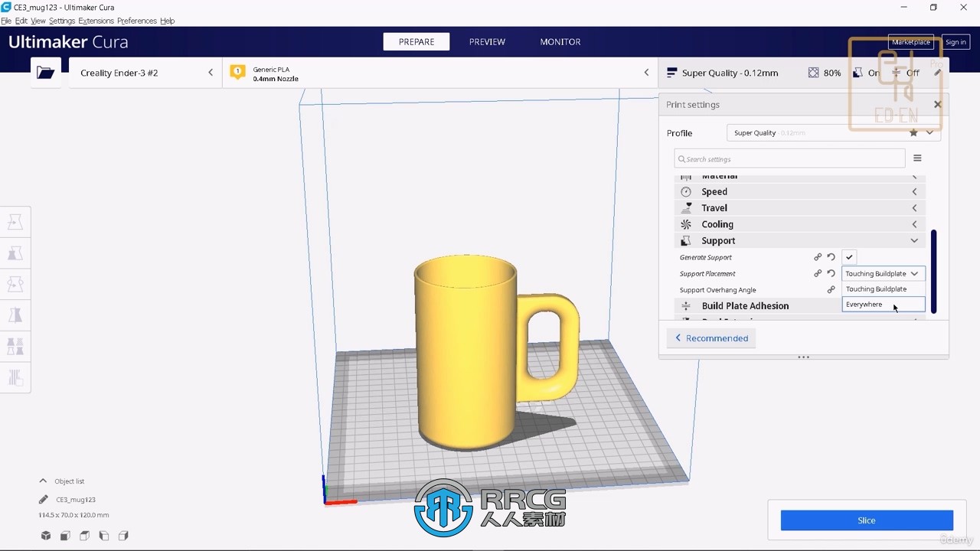Click the Cooling fan category icon

(686, 224)
